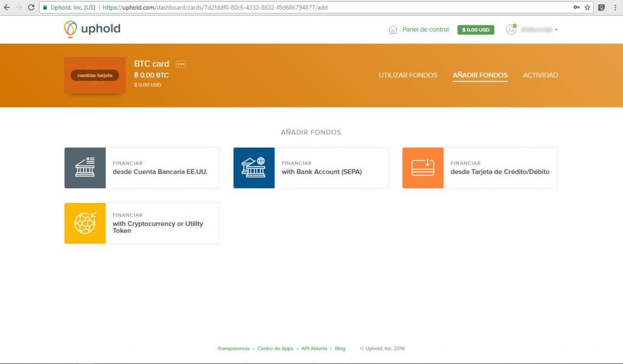Choose desde Tarjeta de Crédito/Débito option
623x364 pixels.
click(x=479, y=168)
